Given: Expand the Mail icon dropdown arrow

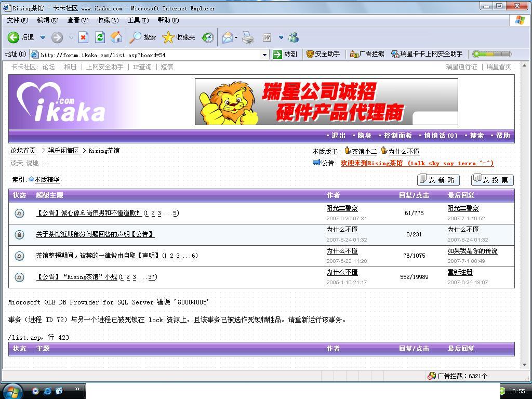Looking at the screenshot, I should [x=236, y=37].
